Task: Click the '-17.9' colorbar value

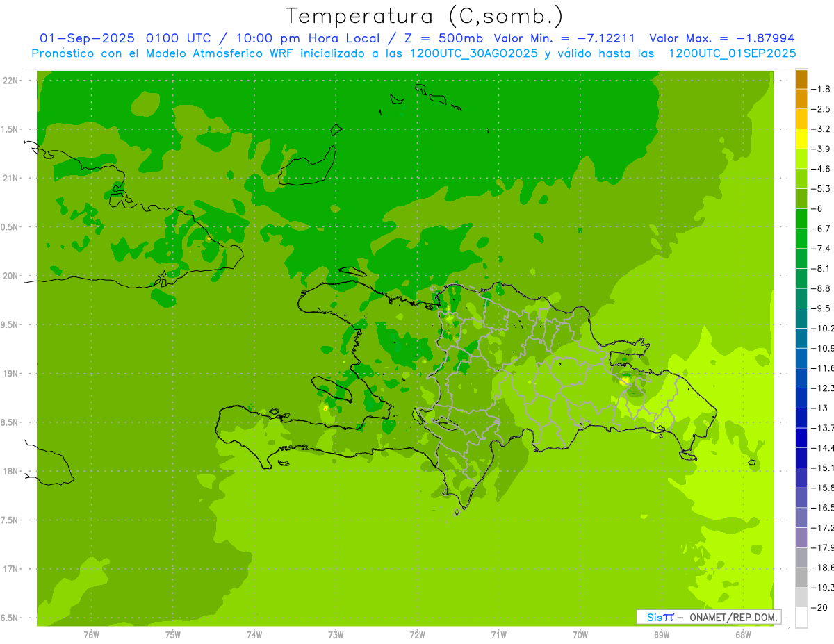Action: 823,547
